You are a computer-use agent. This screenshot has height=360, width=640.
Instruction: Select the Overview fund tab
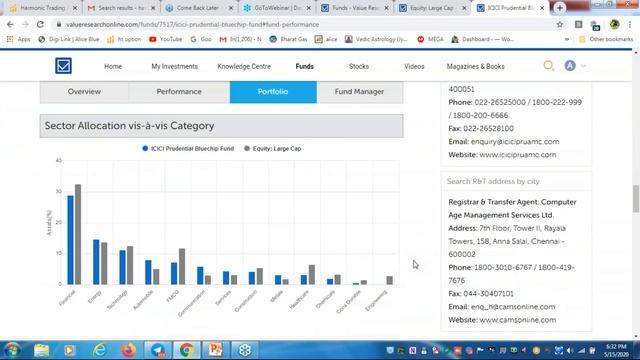(84, 92)
